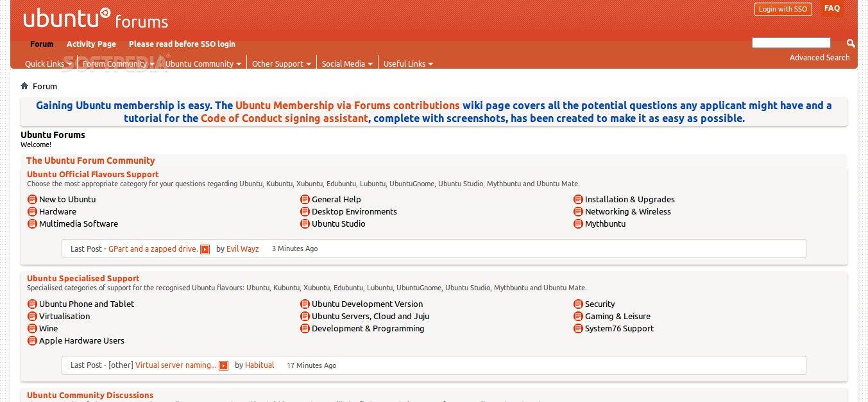View Habitual user profile

tap(259, 365)
